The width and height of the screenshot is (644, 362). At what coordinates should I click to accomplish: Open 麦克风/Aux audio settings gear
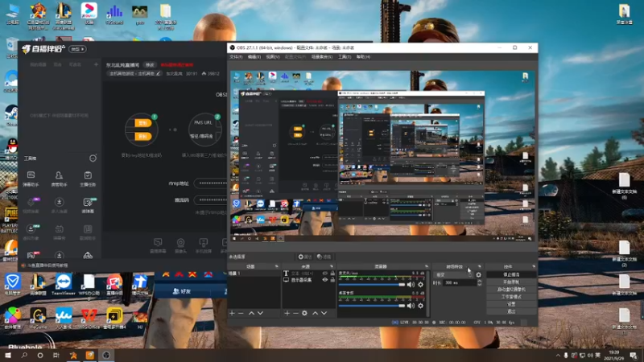point(420,285)
